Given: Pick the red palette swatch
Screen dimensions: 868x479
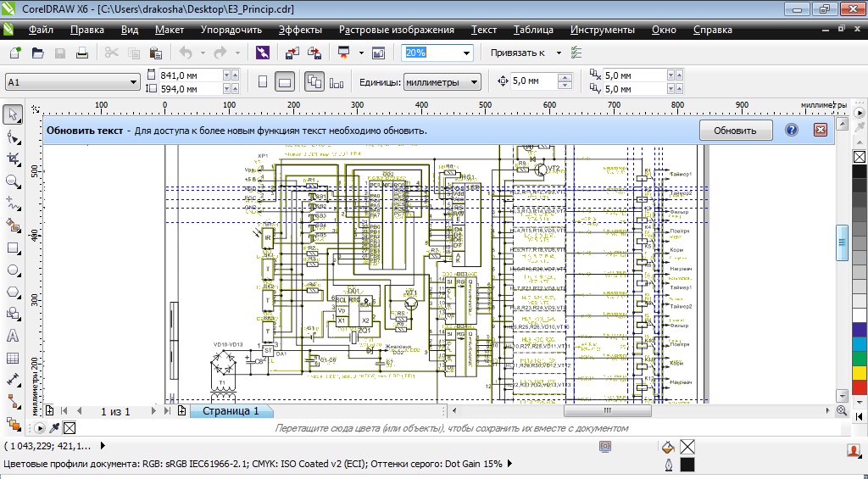Looking at the screenshot, I should point(860,387).
